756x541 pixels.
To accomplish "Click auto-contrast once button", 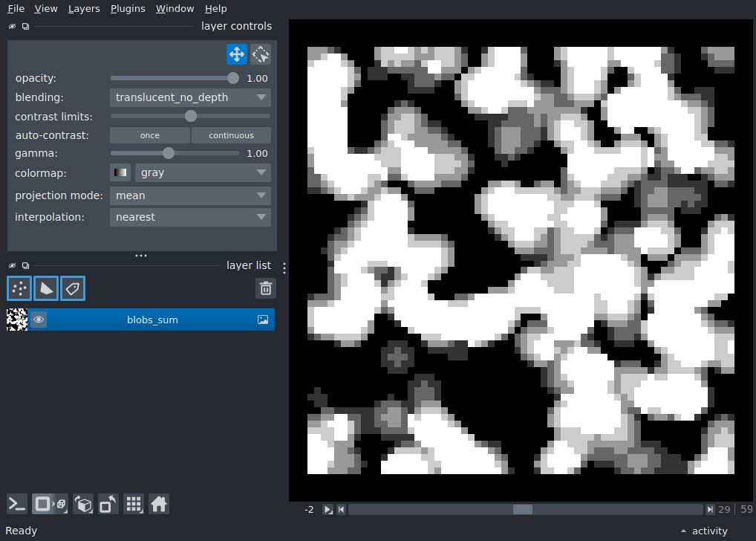I will [x=150, y=135].
